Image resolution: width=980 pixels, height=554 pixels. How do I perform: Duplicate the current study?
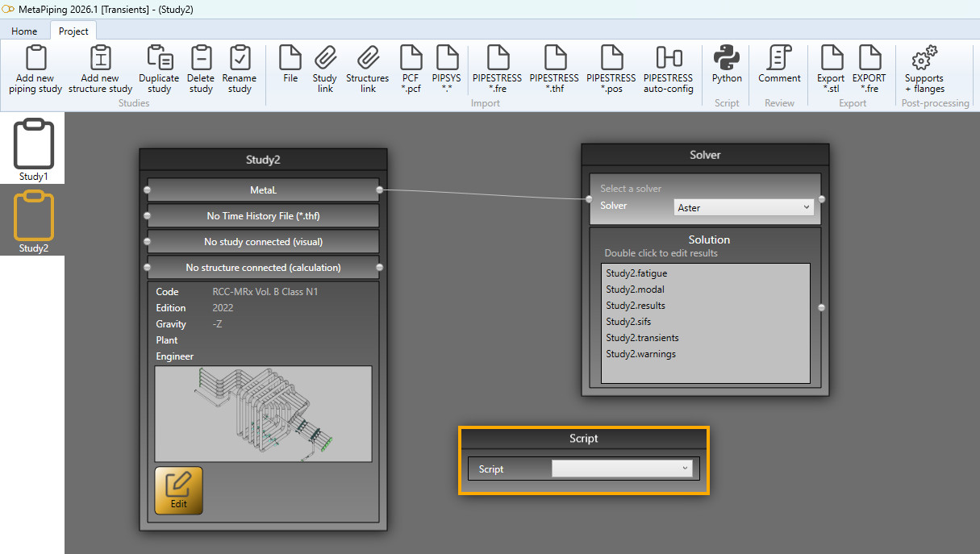tap(159, 69)
